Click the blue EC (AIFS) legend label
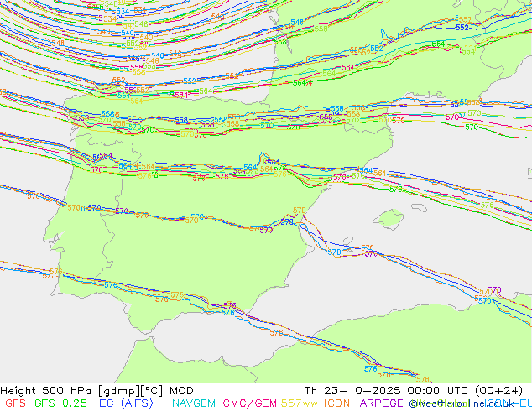This screenshot has height=411, width=532. click(126, 403)
